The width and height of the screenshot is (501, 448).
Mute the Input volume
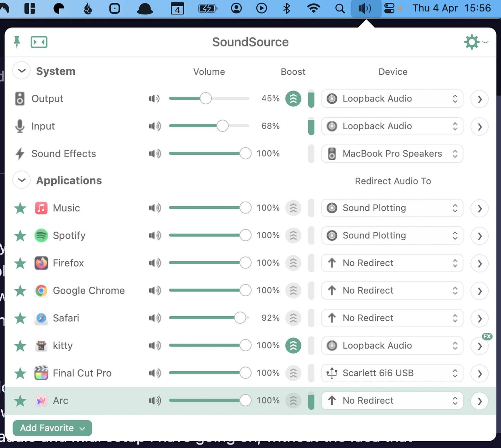(x=154, y=126)
